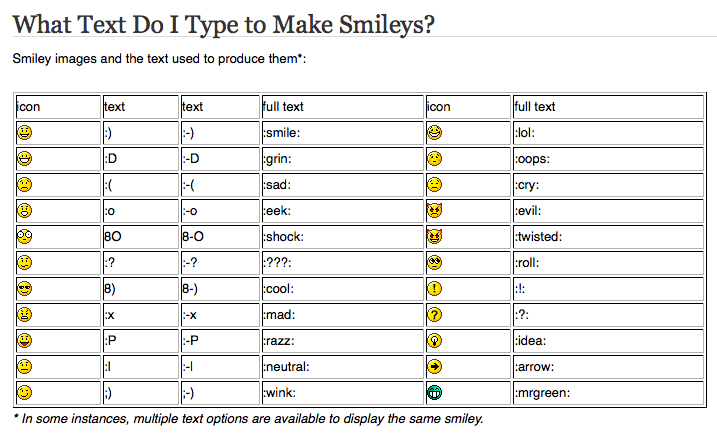
Task: Click the winking smiley icon
Action: coord(25,393)
